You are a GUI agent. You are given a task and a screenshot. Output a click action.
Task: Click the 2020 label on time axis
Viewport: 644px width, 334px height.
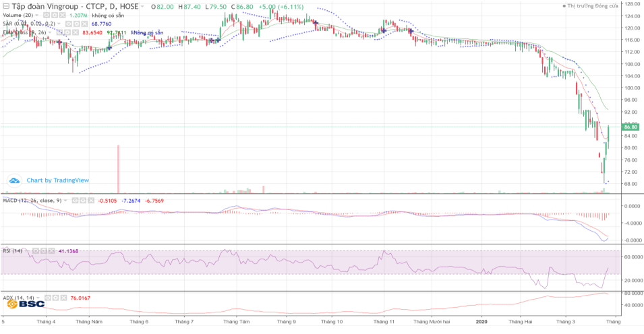point(481,322)
